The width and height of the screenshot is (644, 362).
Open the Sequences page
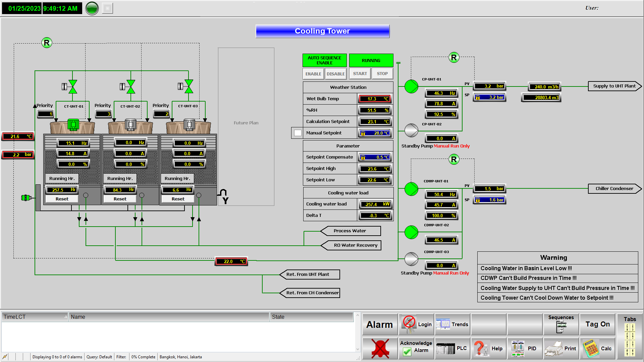click(561, 324)
